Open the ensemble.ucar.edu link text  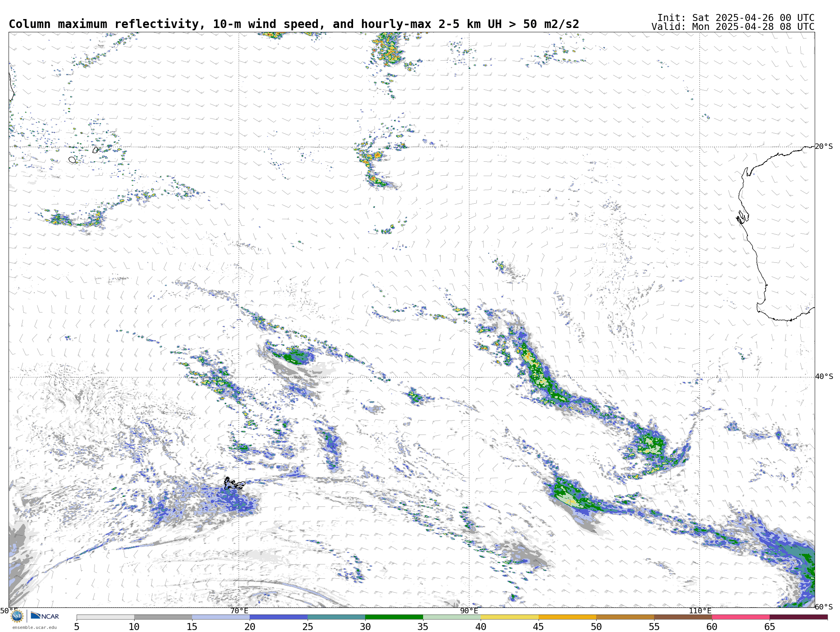(34, 627)
